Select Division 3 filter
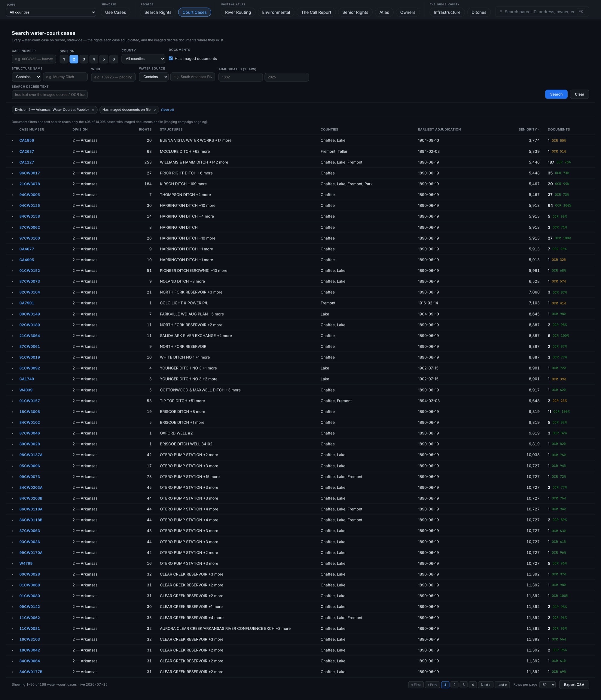 [x=84, y=59]
